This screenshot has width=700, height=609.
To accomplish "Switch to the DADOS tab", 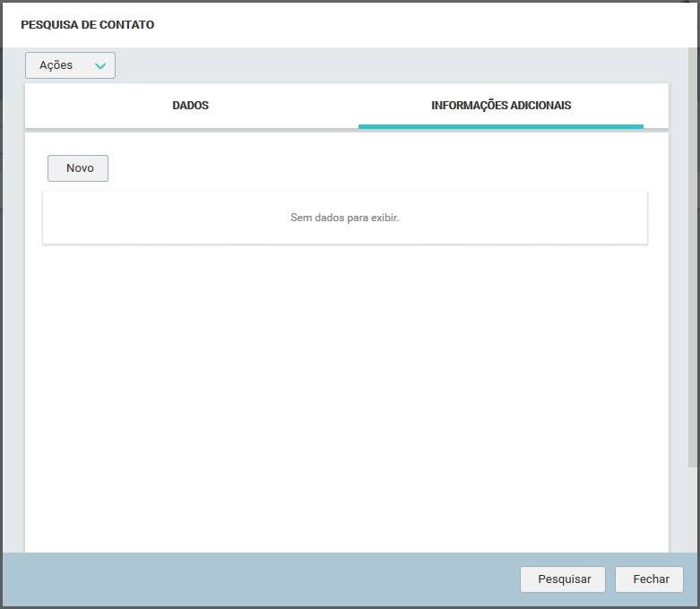I will 191,106.
